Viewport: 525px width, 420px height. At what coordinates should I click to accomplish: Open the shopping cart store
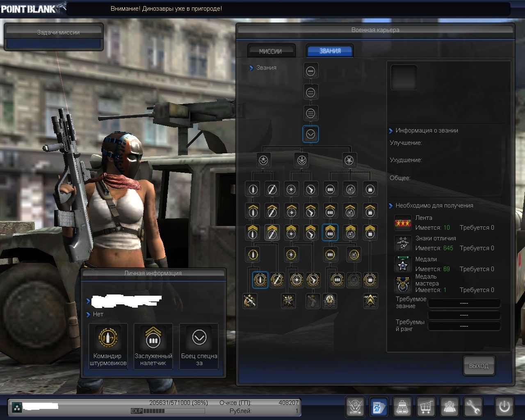pos(426,407)
